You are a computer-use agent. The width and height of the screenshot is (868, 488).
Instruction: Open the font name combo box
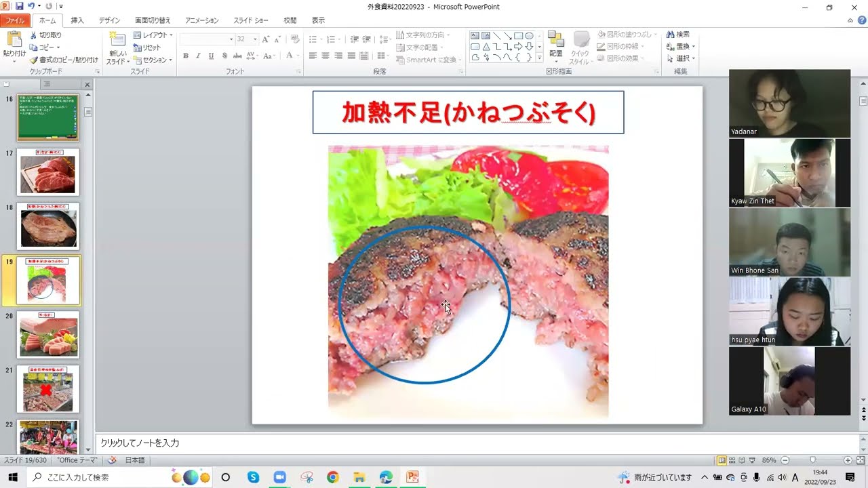click(x=208, y=39)
